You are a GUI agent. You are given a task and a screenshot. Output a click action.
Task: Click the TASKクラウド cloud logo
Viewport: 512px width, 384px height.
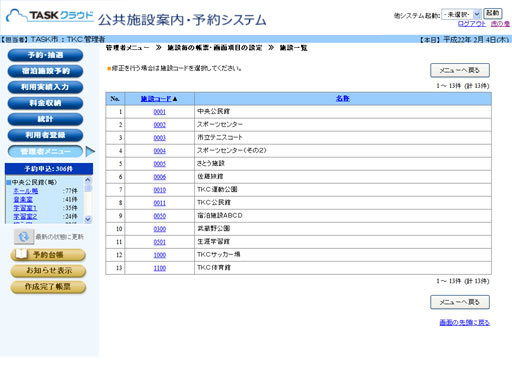[49, 16]
